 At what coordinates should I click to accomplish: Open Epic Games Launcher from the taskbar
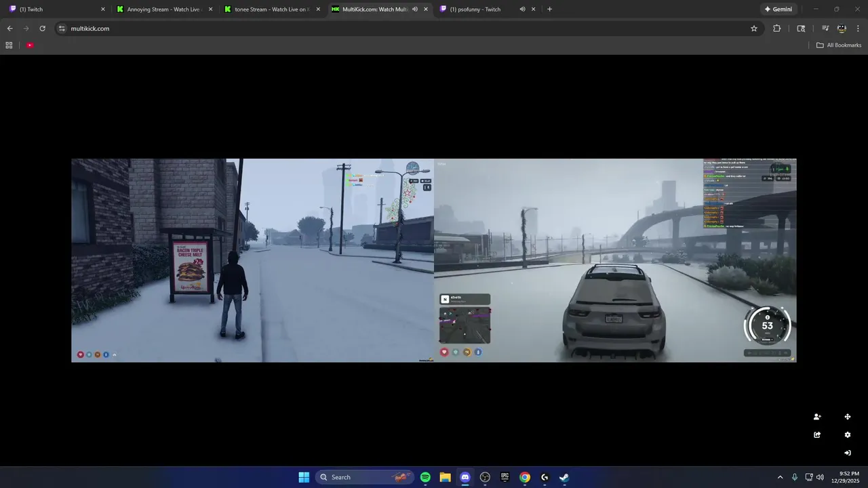click(x=505, y=477)
